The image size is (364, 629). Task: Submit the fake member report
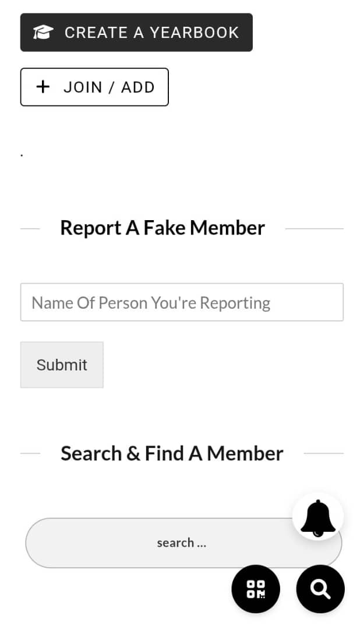click(62, 365)
